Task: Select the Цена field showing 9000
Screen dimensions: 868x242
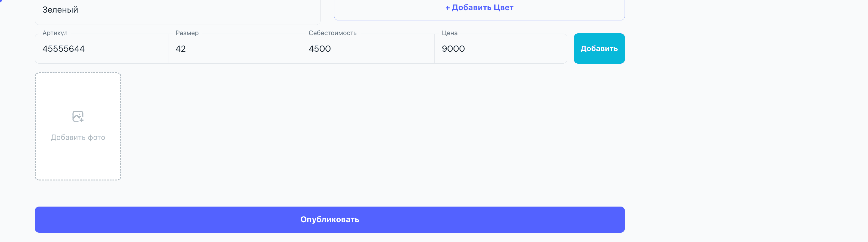Action: coord(500,49)
